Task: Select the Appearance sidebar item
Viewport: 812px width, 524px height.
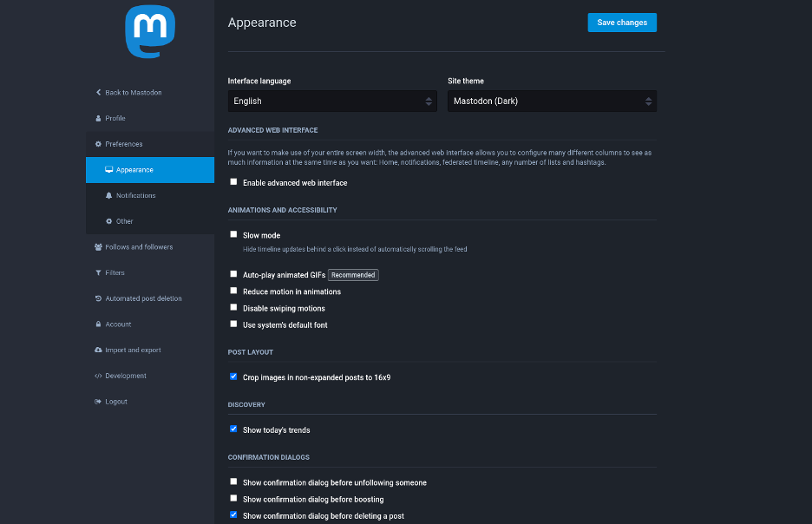Action: (x=134, y=170)
